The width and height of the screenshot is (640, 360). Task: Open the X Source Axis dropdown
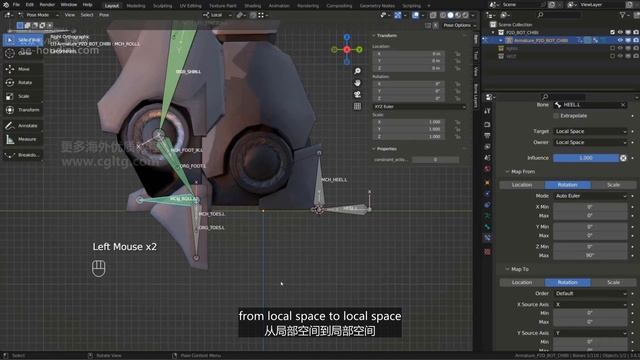coord(590,304)
